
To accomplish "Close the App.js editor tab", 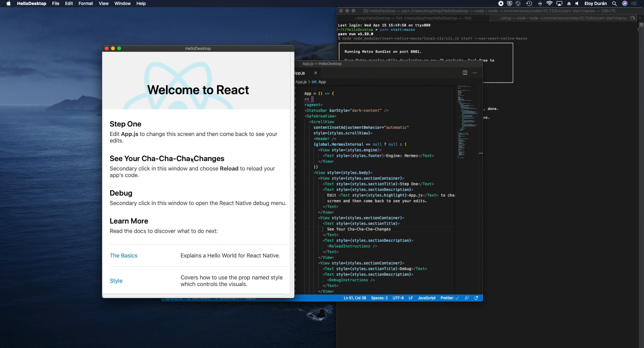I will tap(316, 73).
